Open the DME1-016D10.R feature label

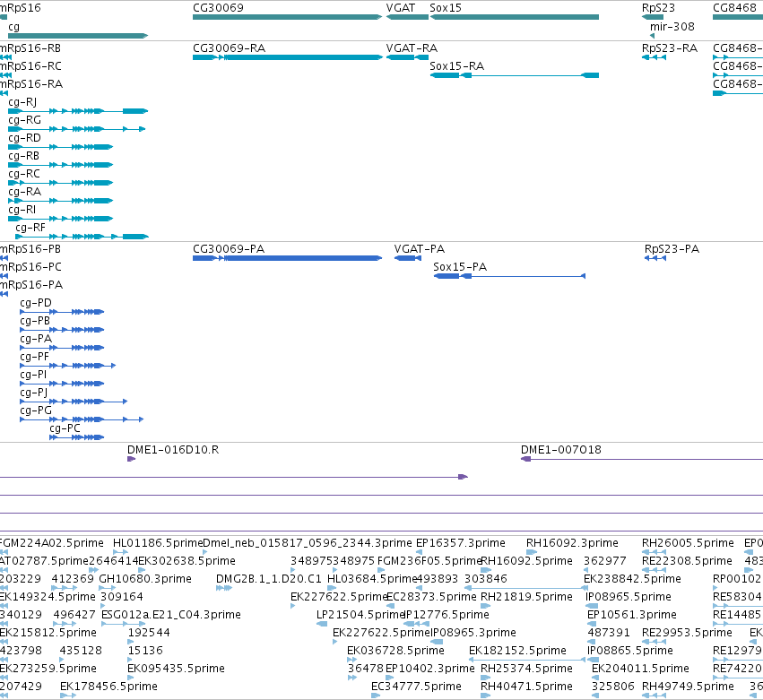173,450
